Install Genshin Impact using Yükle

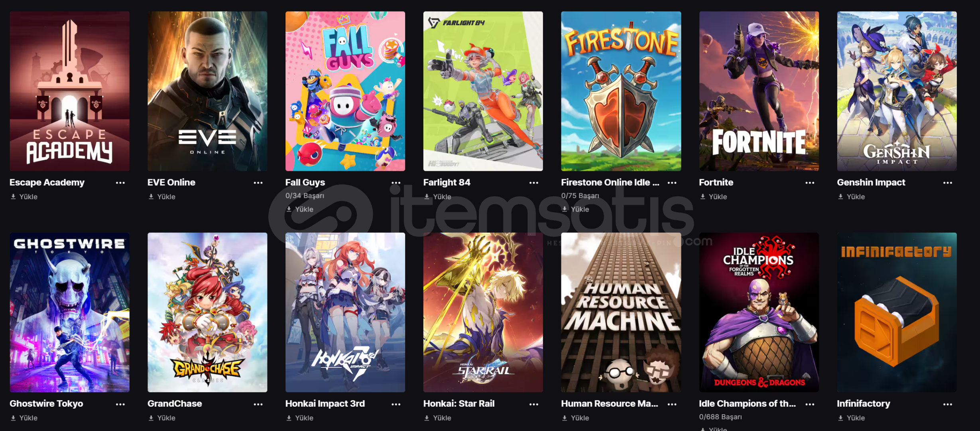[852, 197]
